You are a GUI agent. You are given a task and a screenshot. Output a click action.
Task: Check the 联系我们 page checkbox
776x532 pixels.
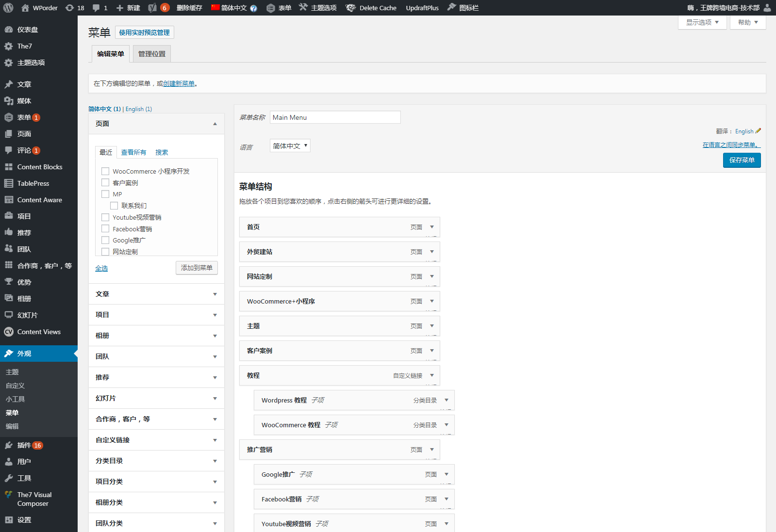click(x=114, y=206)
